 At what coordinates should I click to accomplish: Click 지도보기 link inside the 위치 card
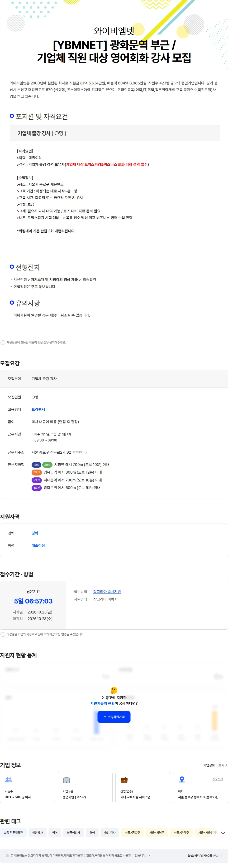click(218, 779)
